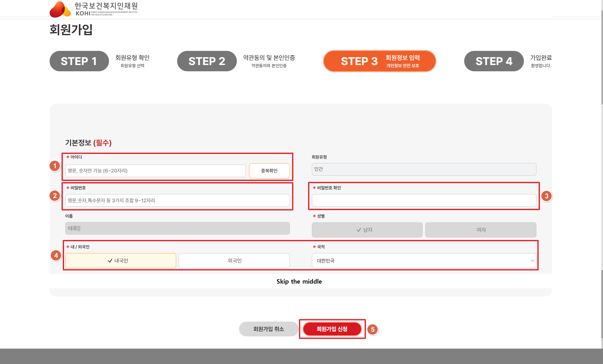Click the checkmark inside the 남자 button

358,230
